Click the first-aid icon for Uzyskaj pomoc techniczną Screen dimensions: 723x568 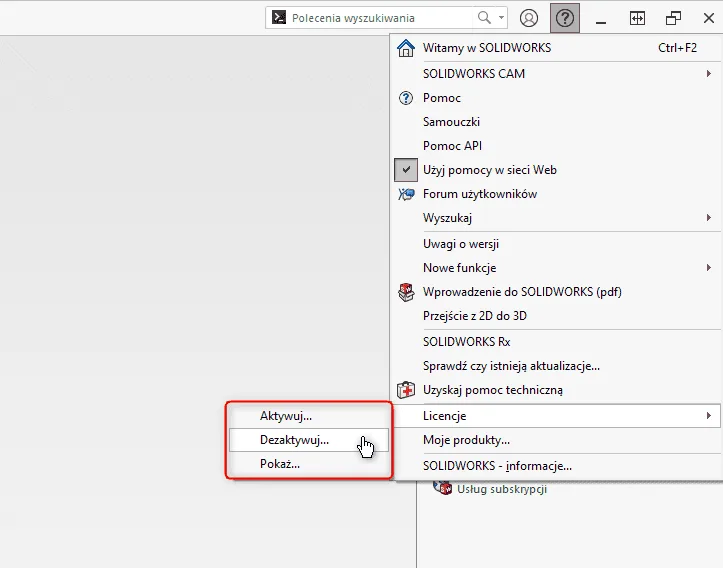pyautogui.click(x=406, y=390)
